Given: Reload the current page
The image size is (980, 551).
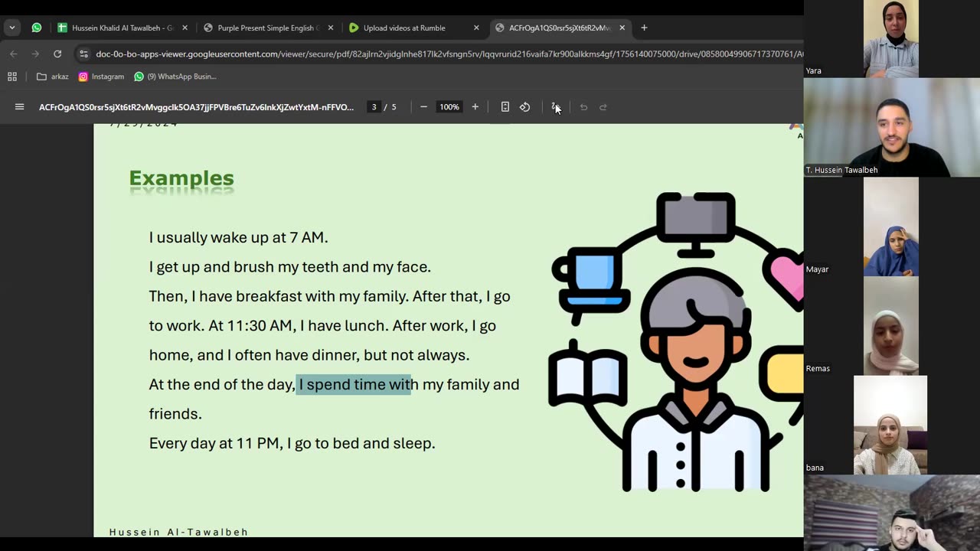Looking at the screenshot, I should click(57, 54).
